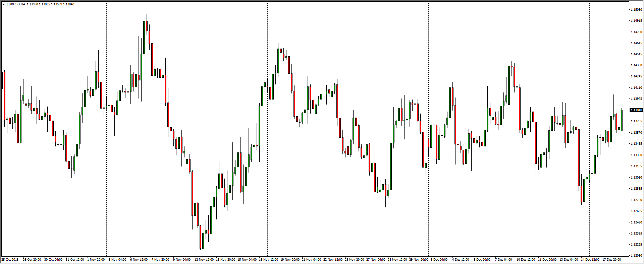Click the 1.12625 price scale label
The height and width of the screenshot is (264, 644).
tap(636, 211)
